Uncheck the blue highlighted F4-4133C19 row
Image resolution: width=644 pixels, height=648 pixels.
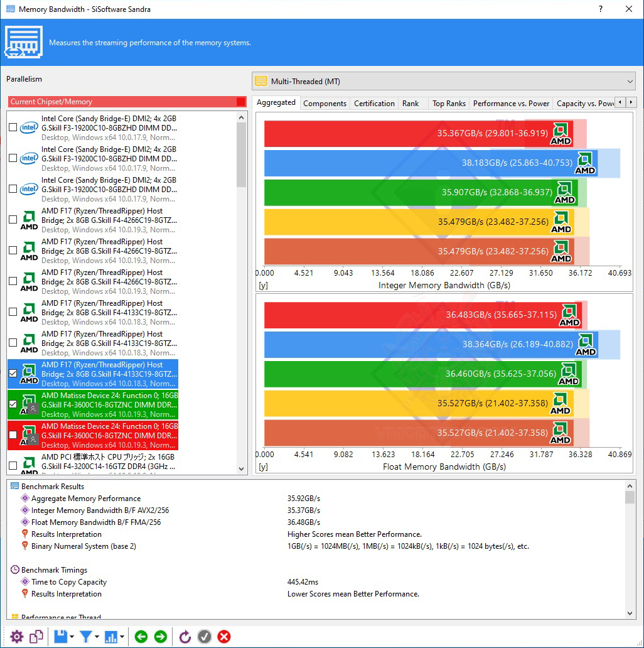[13, 373]
